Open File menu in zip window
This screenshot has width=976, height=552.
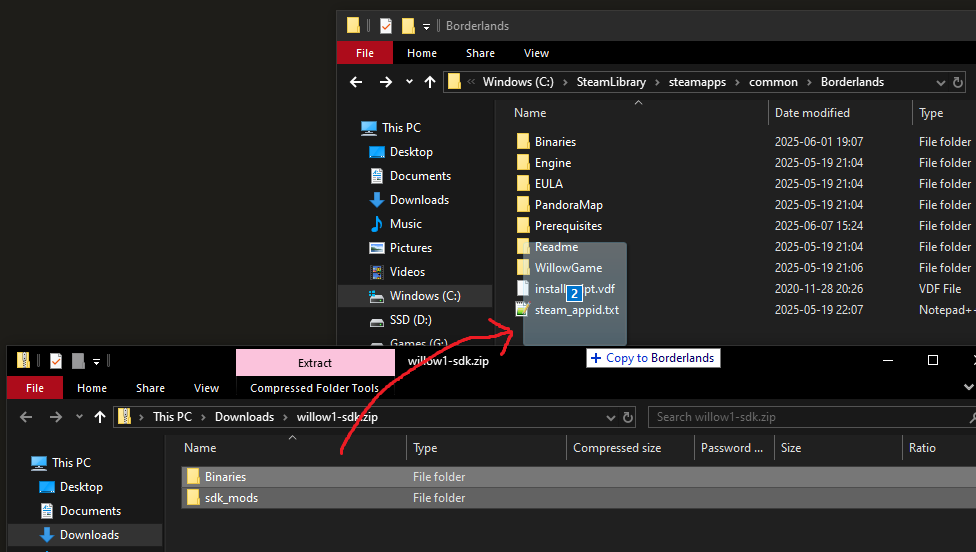35,388
